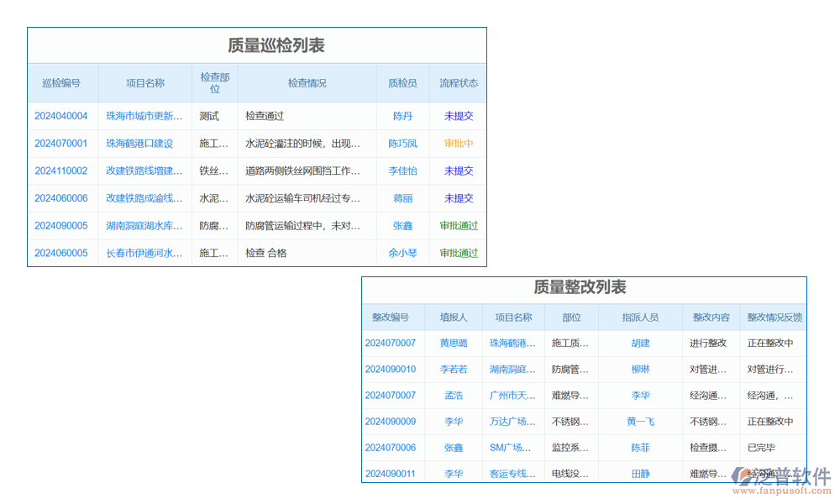
Task: Select inspector 余小琴
Action: pos(402,253)
